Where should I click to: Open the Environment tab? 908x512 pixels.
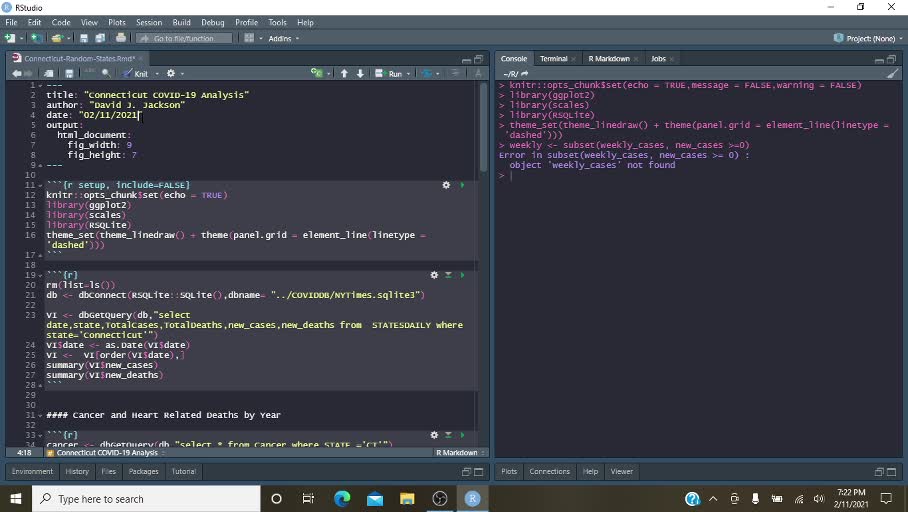32,471
